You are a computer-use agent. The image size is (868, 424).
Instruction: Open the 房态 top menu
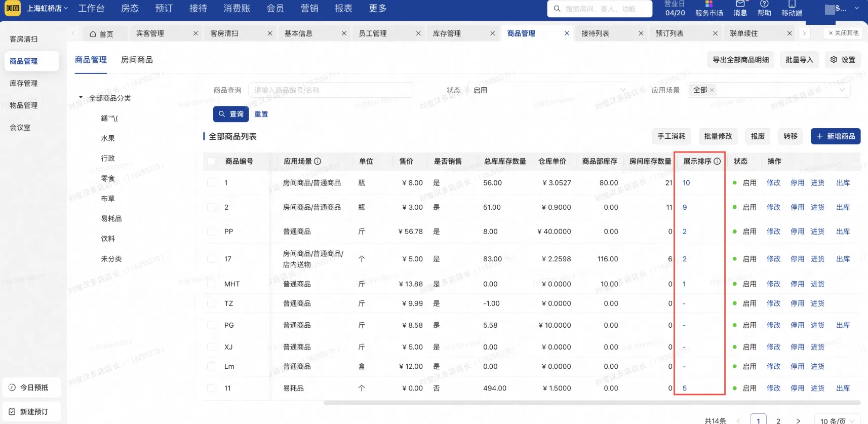tap(130, 8)
